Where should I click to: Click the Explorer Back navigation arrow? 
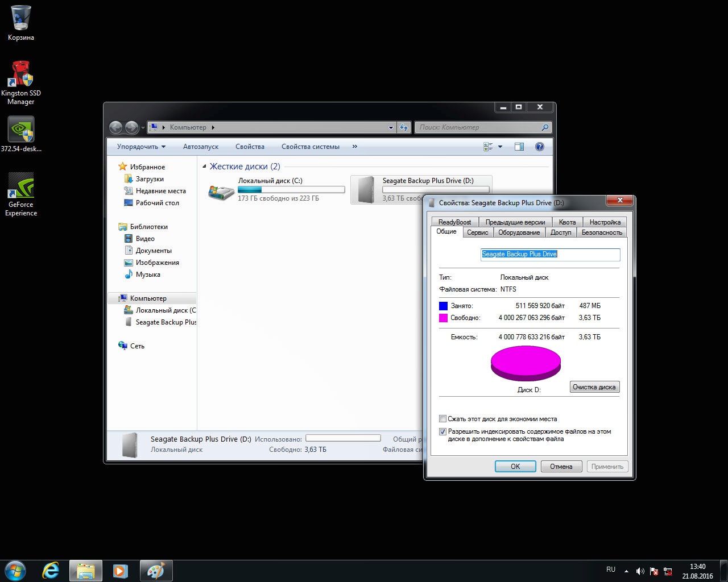[116, 127]
